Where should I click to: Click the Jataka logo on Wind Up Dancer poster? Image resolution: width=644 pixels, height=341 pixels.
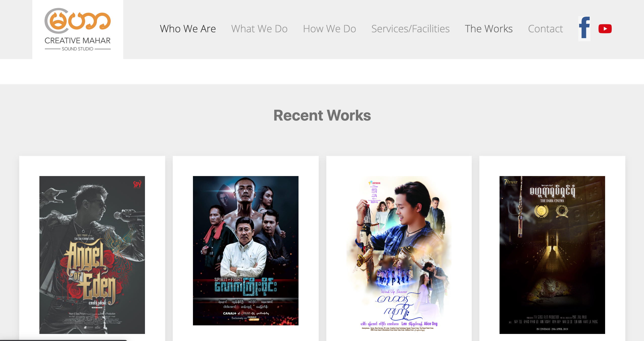[x=374, y=183]
